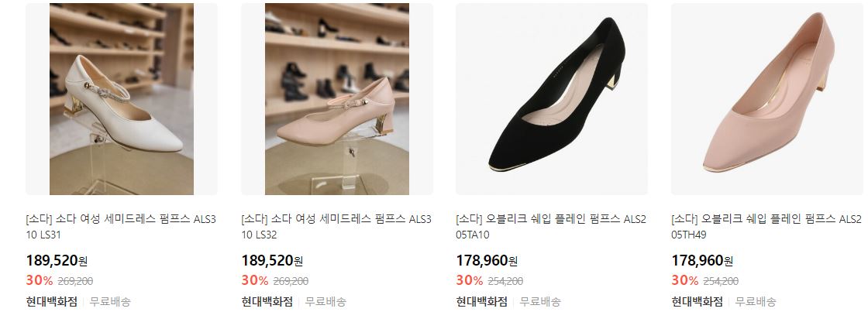
Task: View the black suede pointed pump photo
Action: 552,99
